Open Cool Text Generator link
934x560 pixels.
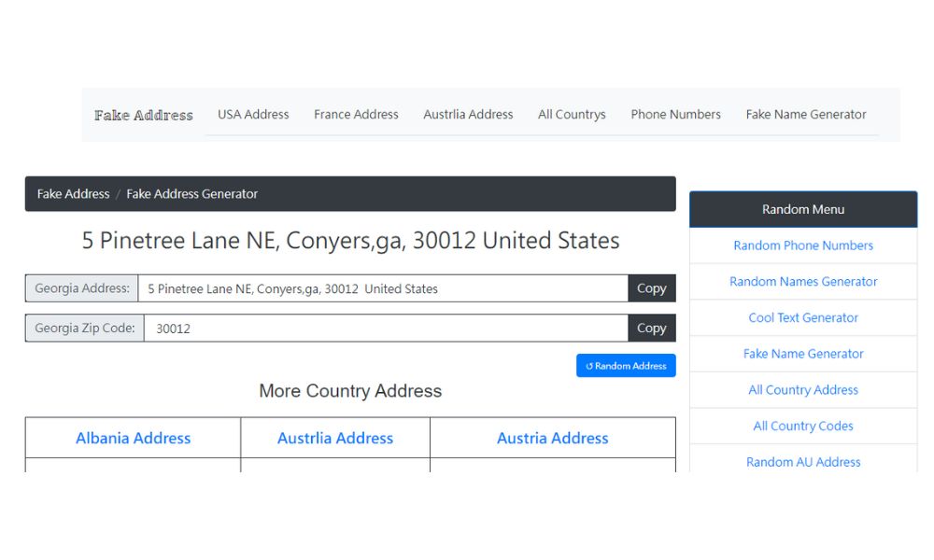[x=803, y=317]
